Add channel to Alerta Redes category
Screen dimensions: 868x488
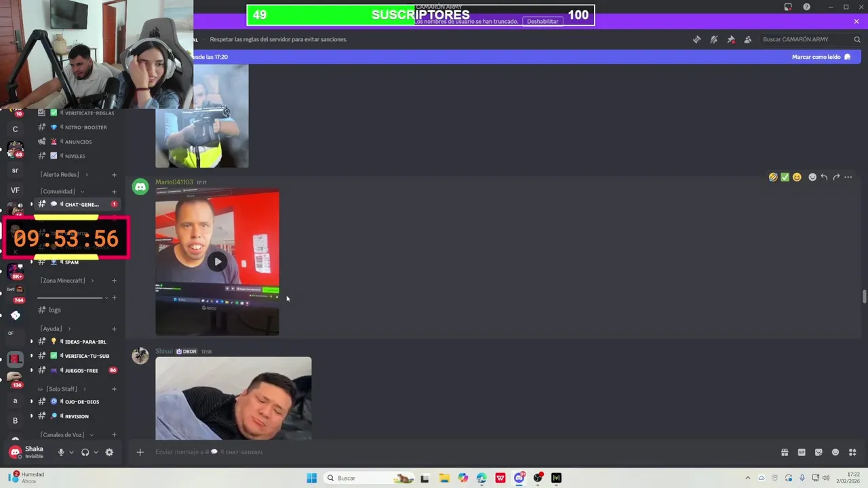point(114,175)
